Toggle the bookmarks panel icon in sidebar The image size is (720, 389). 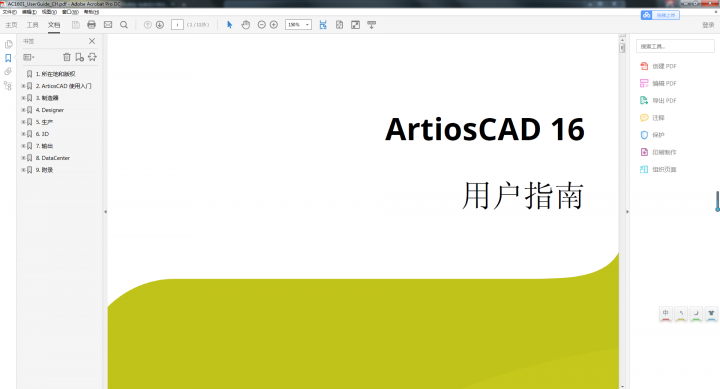(x=8, y=58)
